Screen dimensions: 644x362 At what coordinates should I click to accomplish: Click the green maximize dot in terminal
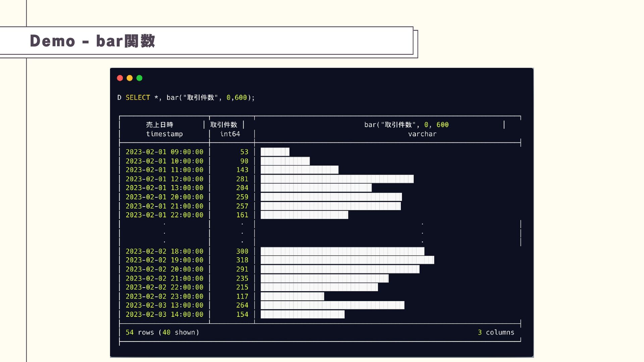pos(140,78)
